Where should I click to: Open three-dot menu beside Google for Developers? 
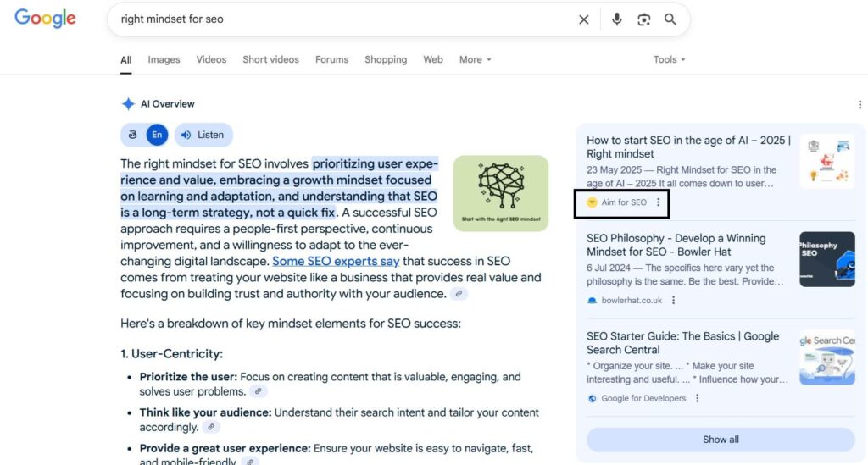(x=697, y=398)
